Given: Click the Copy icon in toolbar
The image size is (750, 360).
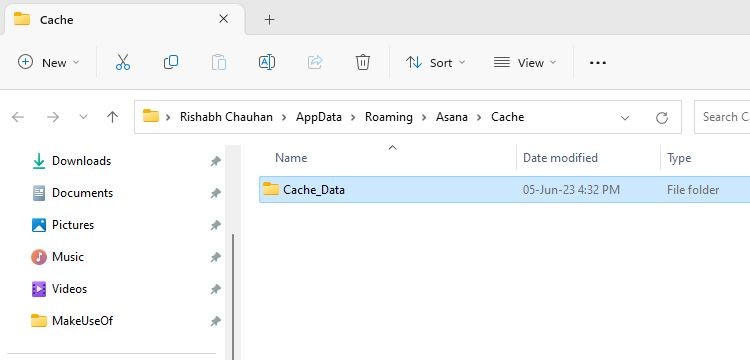Looking at the screenshot, I should pos(171,62).
